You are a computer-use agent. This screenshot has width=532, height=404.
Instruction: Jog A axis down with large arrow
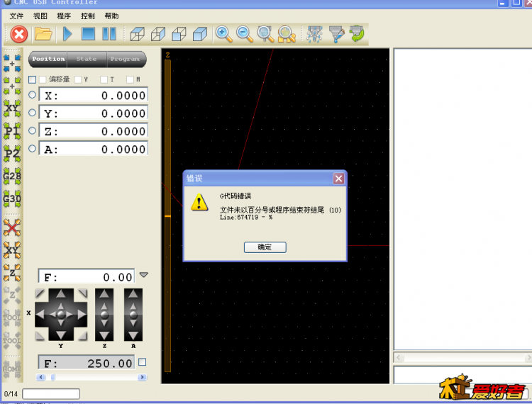coord(133,335)
